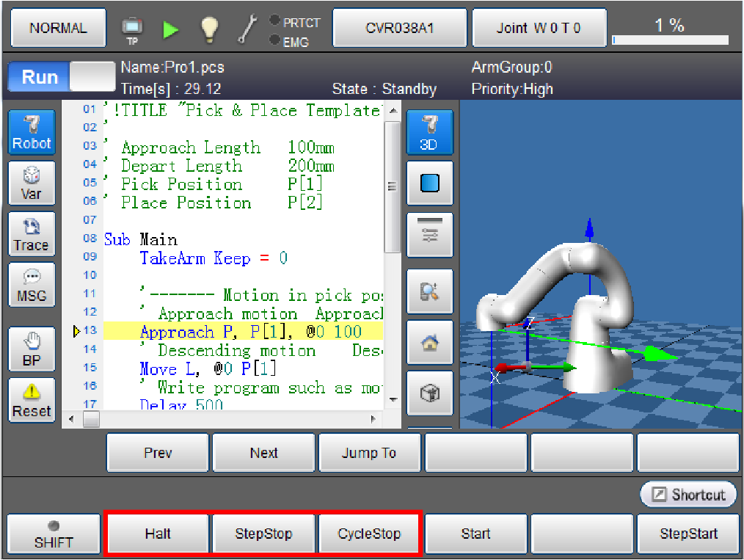
Task: Open the Var variables panel
Action: [x=32, y=183]
